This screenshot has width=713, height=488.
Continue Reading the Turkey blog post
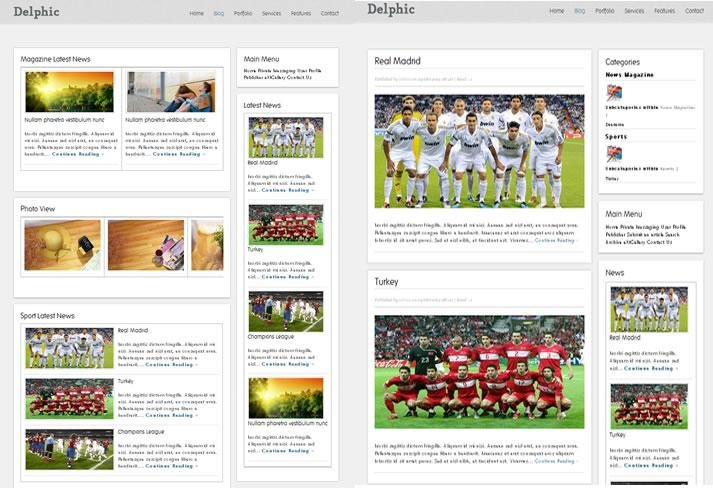pos(556,461)
